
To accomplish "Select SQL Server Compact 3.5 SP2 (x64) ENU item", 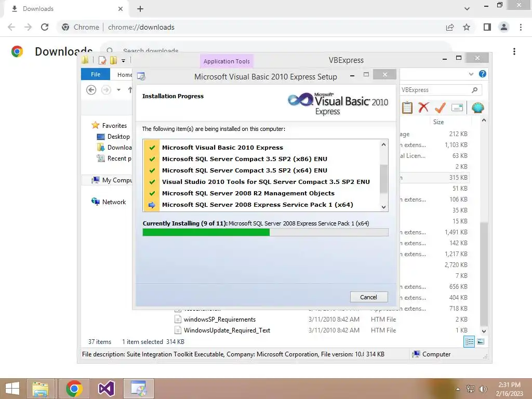I will point(244,170).
